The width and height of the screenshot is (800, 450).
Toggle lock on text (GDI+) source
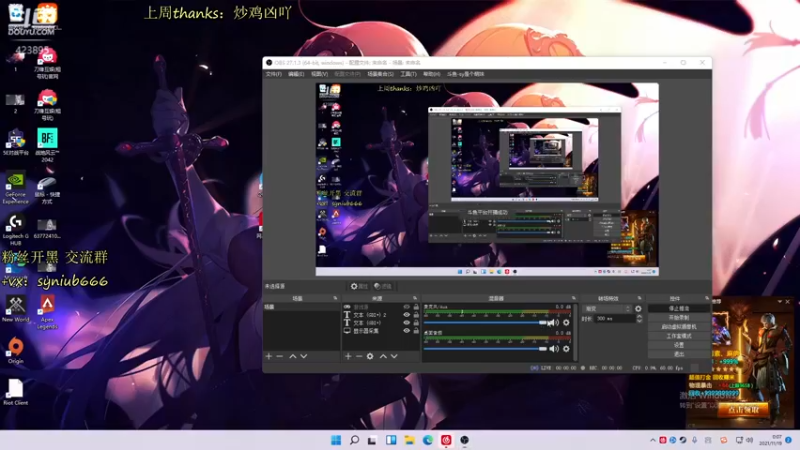(x=416, y=322)
